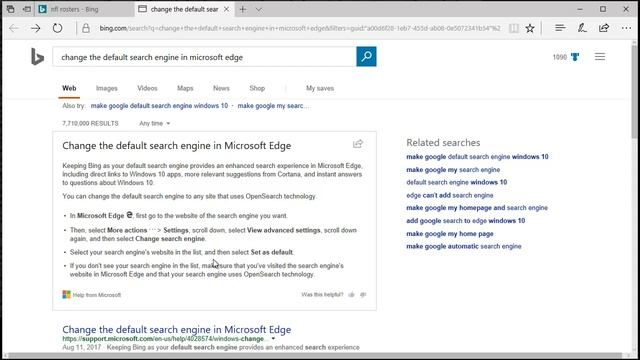
Task: Go back with the back arrow
Action: (x=14, y=28)
